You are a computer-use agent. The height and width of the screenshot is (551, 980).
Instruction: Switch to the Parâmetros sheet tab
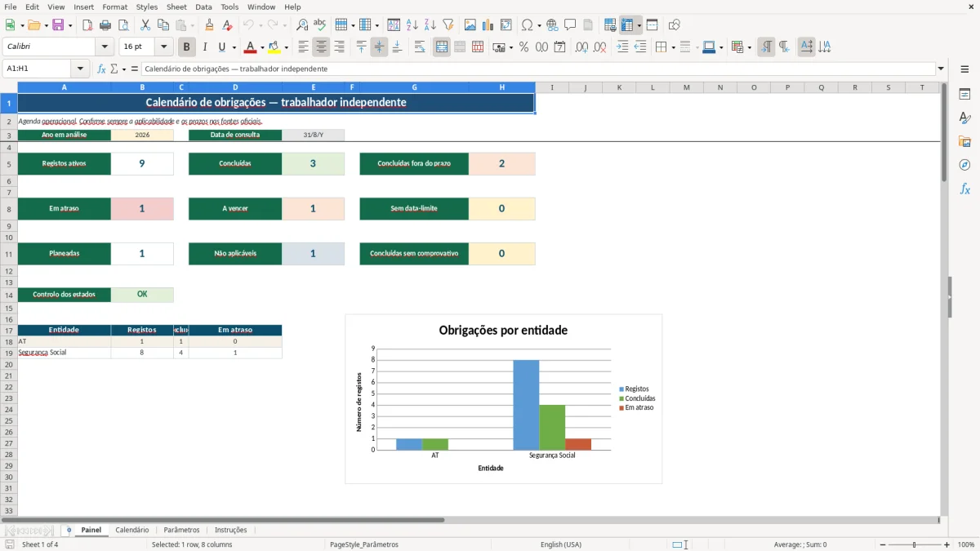coord(181,530)
